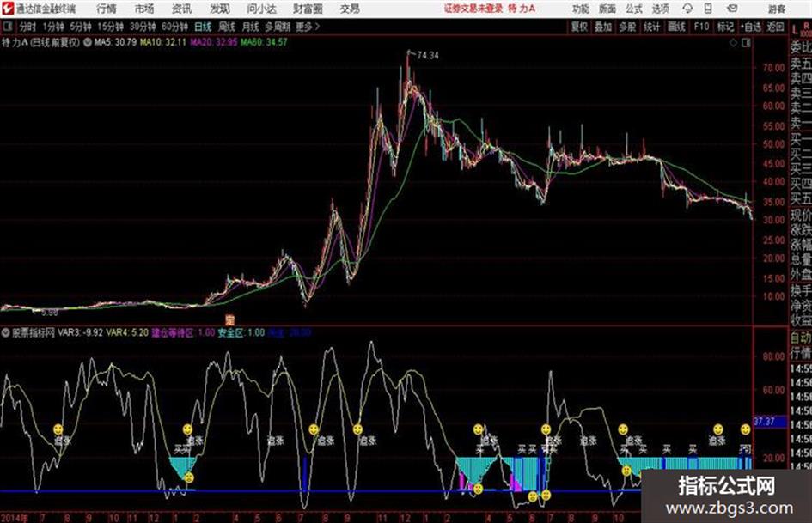
Task: Open the 行情 menu
Action: [x=107, y=9]
